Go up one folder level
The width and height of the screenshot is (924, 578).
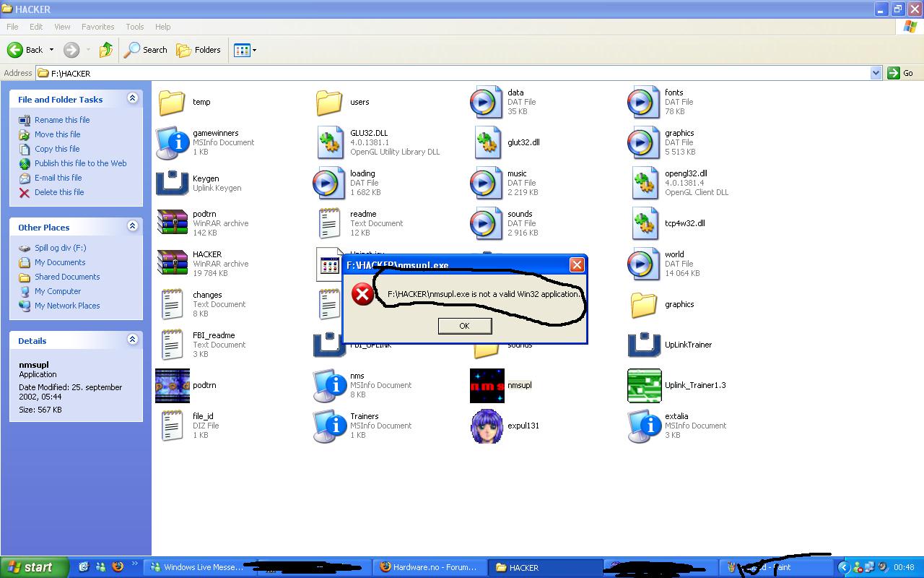coord(106,50)
